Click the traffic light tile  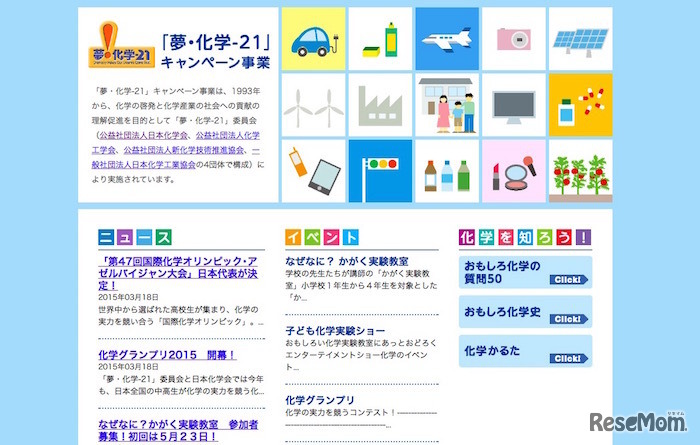(380, 171)
